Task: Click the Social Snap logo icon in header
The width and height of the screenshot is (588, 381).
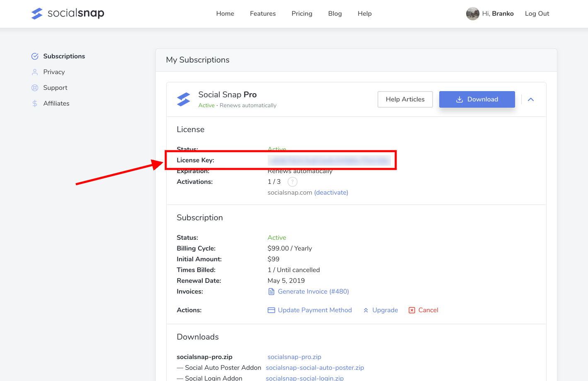Action: pos(37,14)
